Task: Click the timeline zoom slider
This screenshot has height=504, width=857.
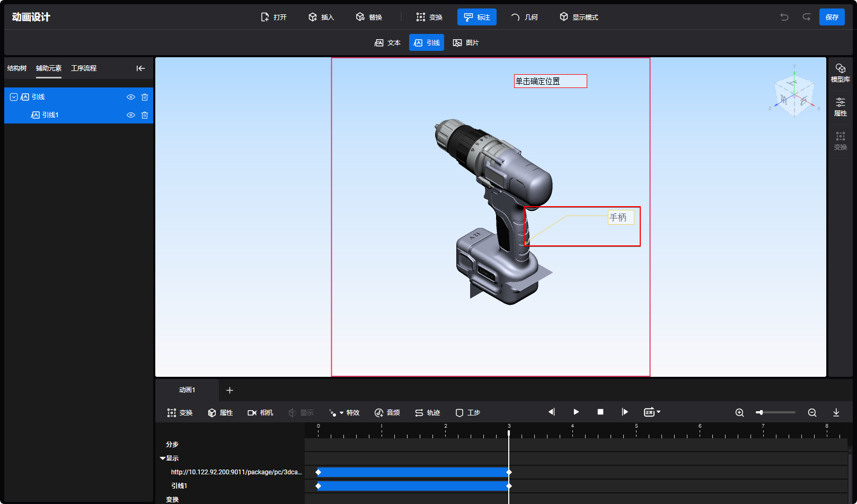Action: (775, 412)
